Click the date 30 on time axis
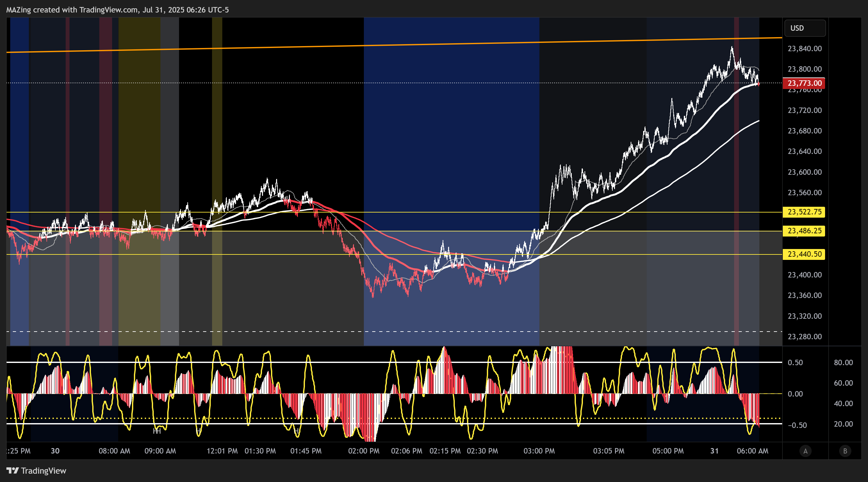This screenshot has width=868, height=482. [x=55, y=451]
